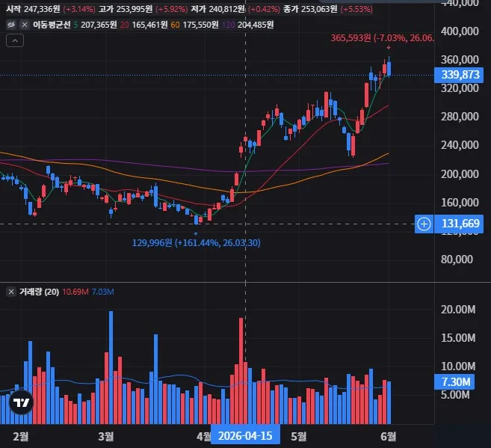Click the 20.00M volume axis label
The height and width of the screenshot is (448, 491).
458,310
